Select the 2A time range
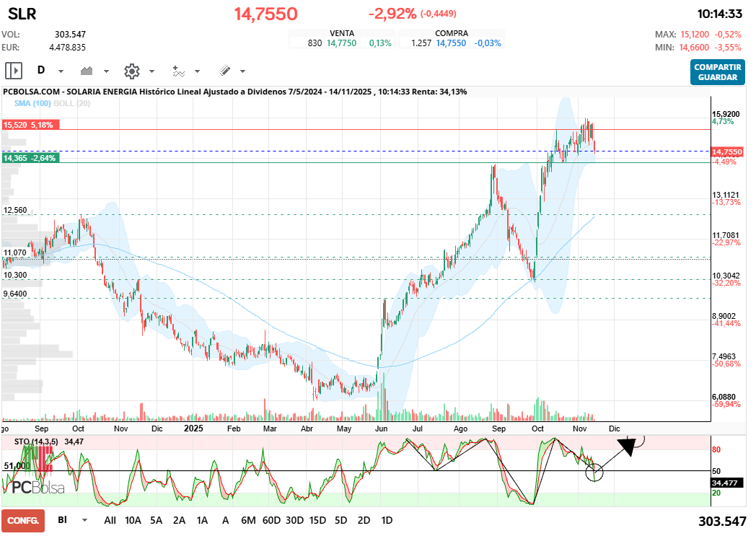 pyautogui.click(x=180, y=520)
